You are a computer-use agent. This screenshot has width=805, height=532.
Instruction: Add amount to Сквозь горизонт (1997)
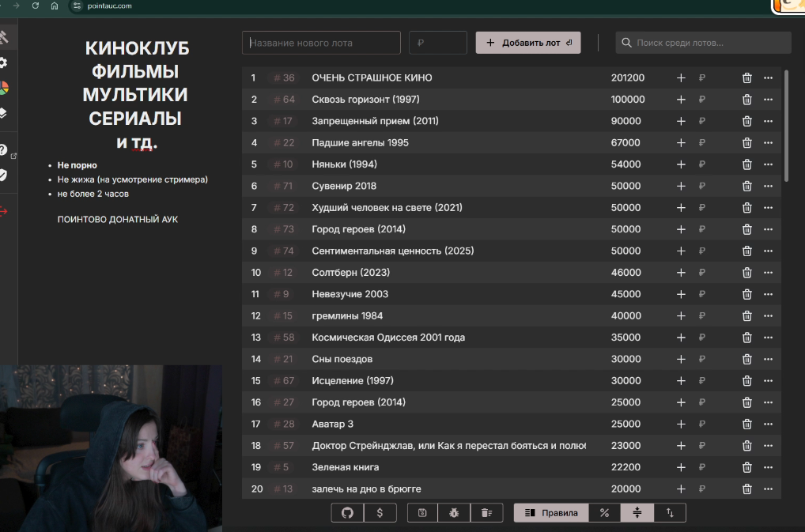point(681,100)
